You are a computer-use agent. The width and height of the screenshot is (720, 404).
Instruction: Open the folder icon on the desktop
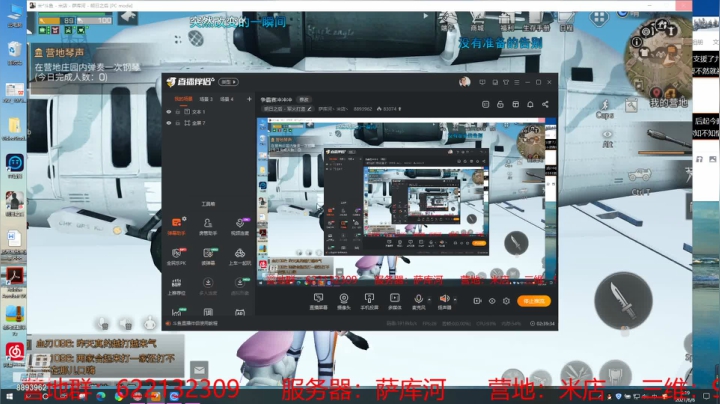[14, 129]
